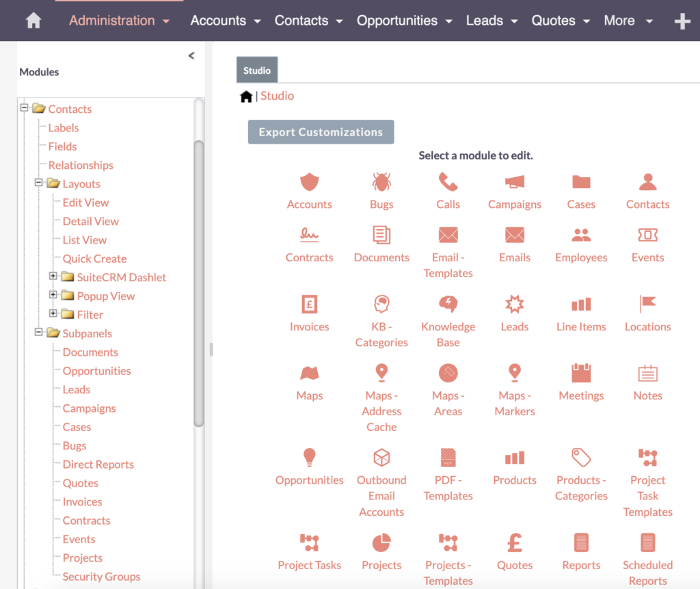This screenshot has height=589, width=700.
Task: Switch to the Studio tab
Action: point(257,70)
